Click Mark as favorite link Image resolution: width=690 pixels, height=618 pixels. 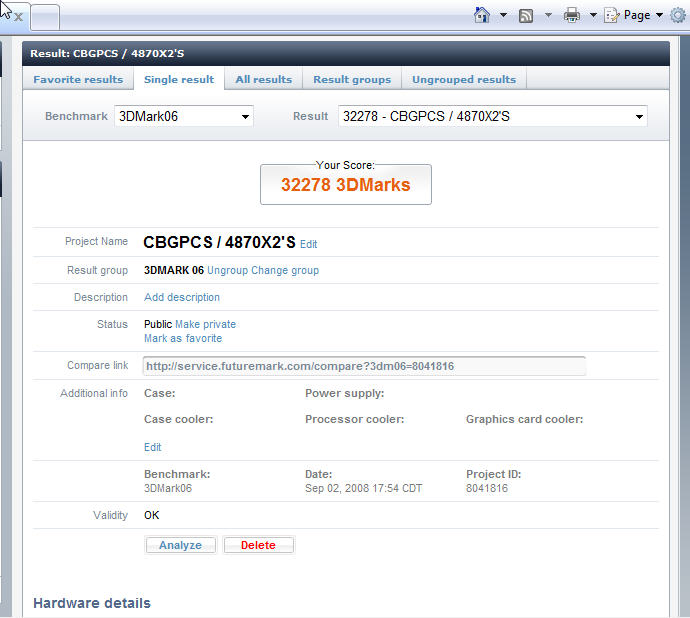(x=183, y=338)
